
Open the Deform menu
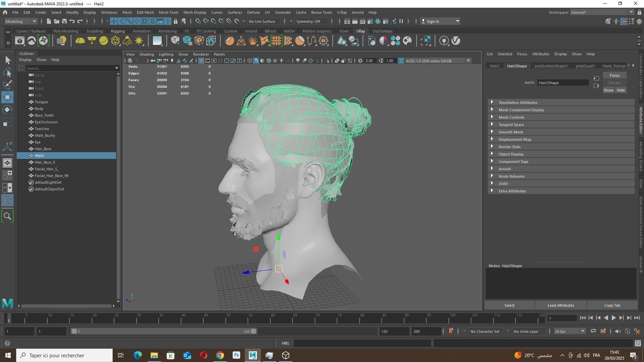coord(253,12)
